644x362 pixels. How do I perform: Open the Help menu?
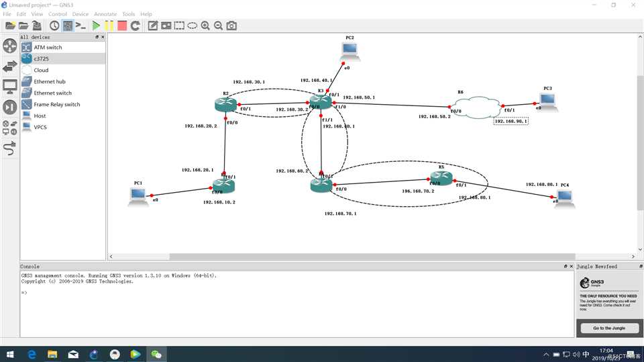pyautogui.click(x=146, y=14)
